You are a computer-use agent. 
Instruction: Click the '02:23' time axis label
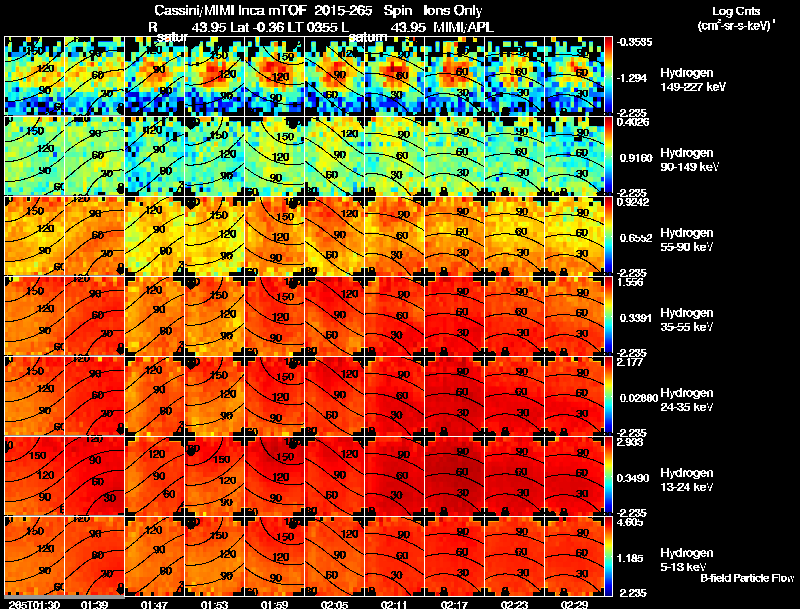coord(514,604)
